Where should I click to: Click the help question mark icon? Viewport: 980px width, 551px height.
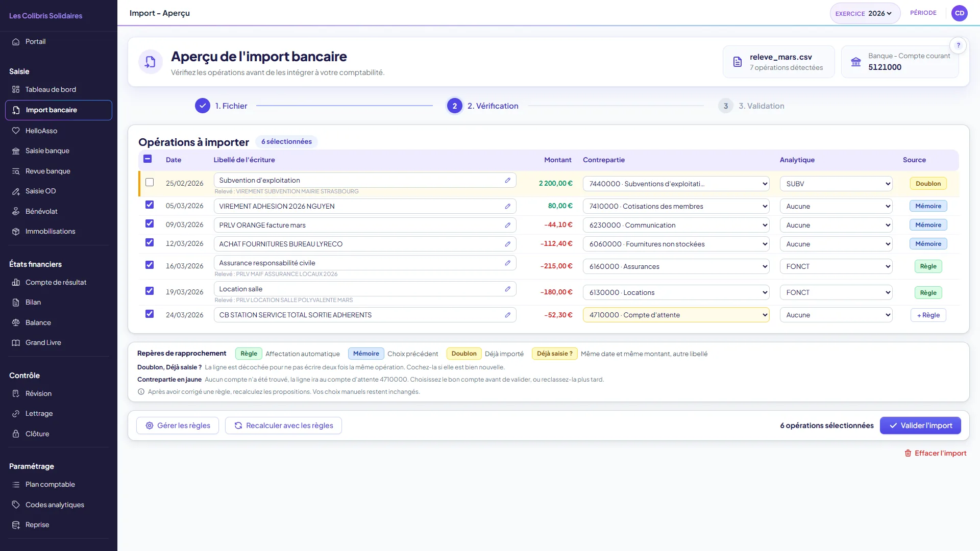[x=958, y=45]
